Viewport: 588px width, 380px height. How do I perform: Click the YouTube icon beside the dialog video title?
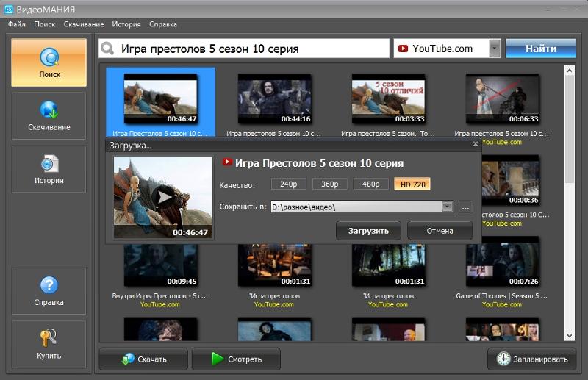click(x=227, y=162)
